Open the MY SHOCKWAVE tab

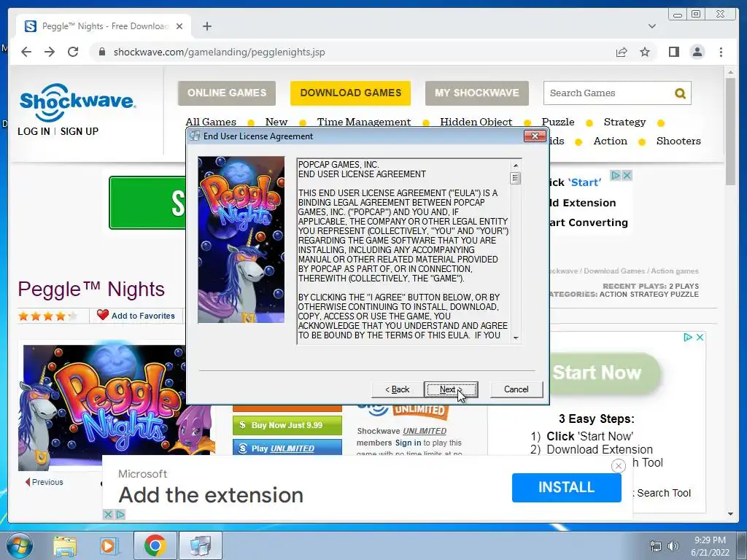(x=477, y=93)
